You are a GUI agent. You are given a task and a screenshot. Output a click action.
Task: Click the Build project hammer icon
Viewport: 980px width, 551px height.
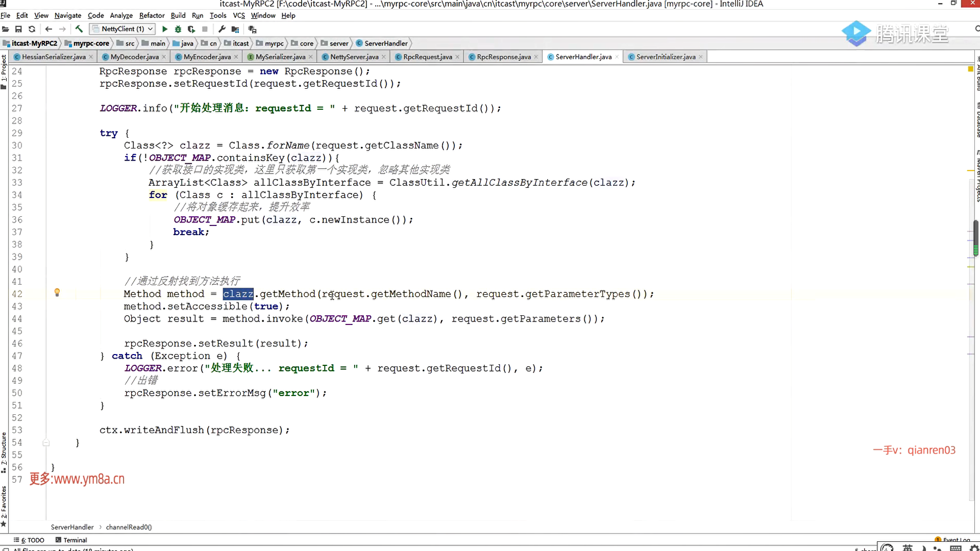click(x=79, y=29)
